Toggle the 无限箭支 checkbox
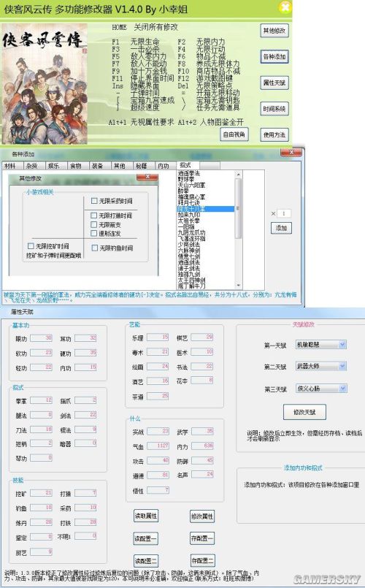Viewport: 365px width, 588px height. (x=94, y=224)
